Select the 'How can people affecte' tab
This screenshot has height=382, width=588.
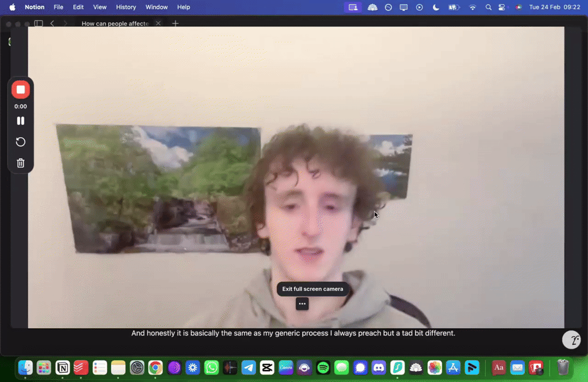[115, 23]
